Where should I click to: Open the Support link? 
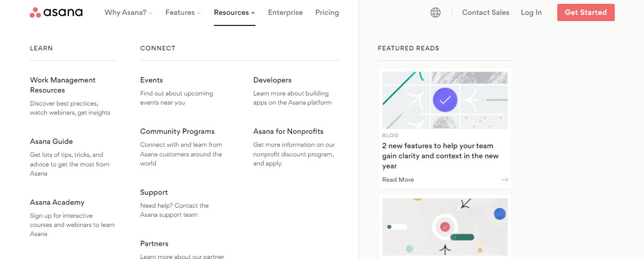click(x=154, y=192)
